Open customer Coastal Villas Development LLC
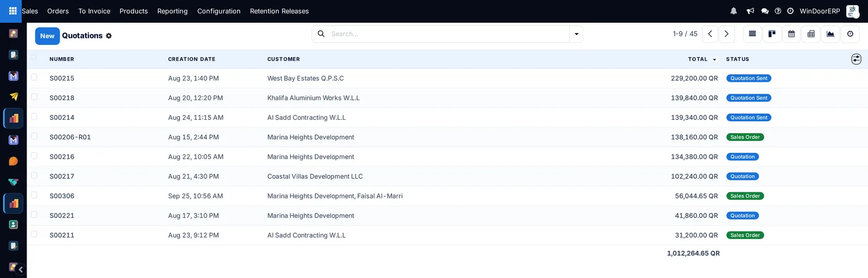 [x=315, y=176]
